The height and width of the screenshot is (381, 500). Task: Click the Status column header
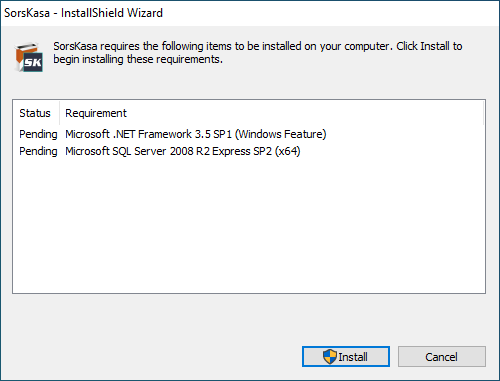[x=36, y=113]
